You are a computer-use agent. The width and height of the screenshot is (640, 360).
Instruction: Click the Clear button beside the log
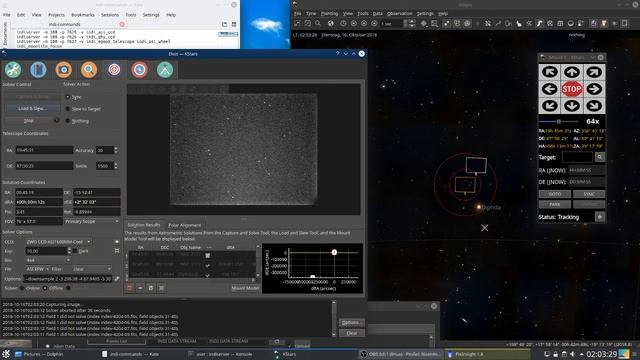point(351,333)
